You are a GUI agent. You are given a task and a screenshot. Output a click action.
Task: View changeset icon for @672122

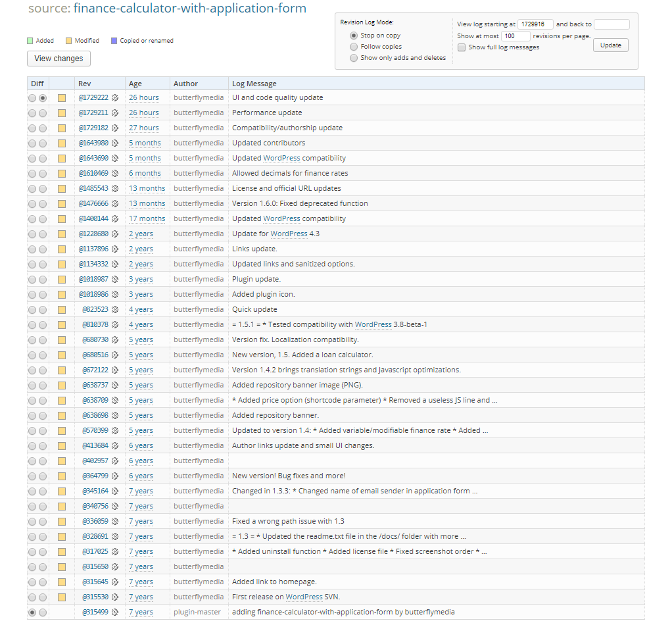click(x=115, y=370)
